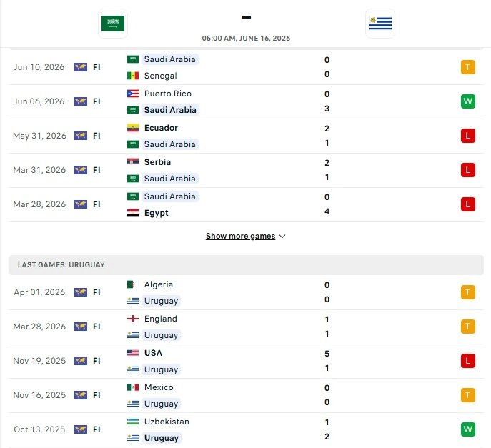Click the competition icon beside Jun 10, 2026
The image size is (491, 448).
(81, 67)
